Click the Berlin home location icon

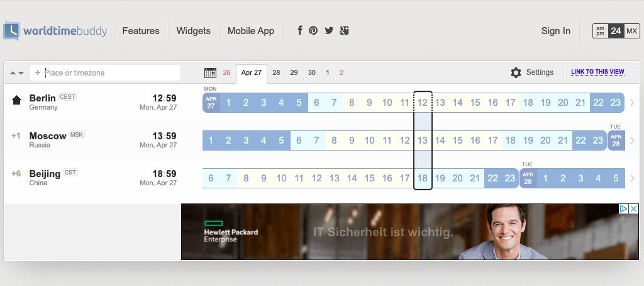[x=16, y=100]
